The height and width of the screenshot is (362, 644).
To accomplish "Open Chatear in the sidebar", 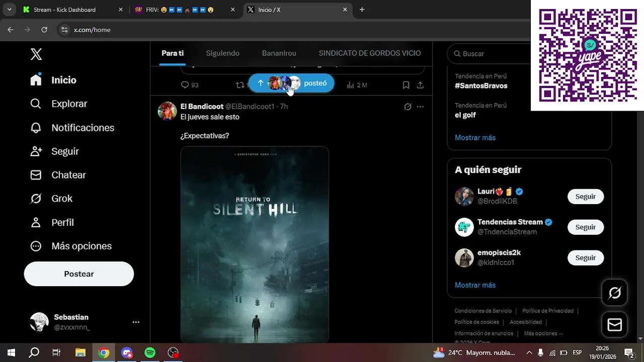I will (58, 175).
